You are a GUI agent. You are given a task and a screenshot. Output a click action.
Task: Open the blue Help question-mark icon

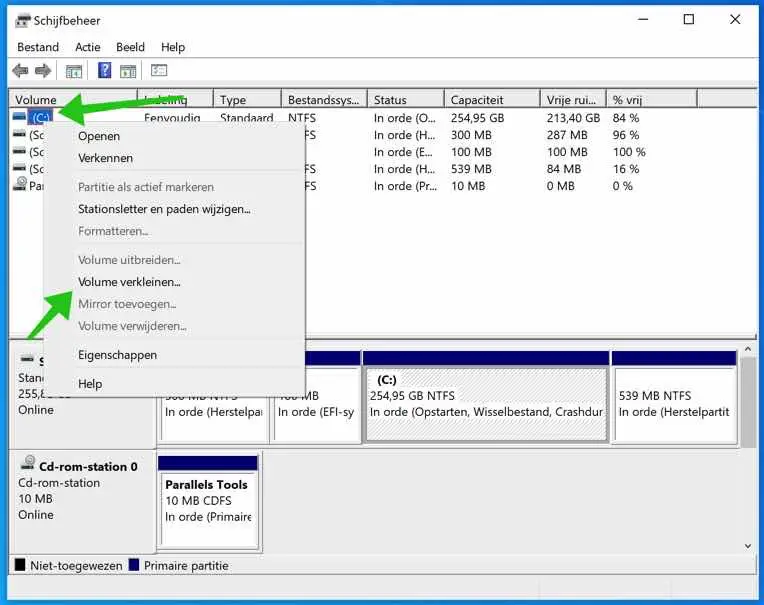point(104,71)
